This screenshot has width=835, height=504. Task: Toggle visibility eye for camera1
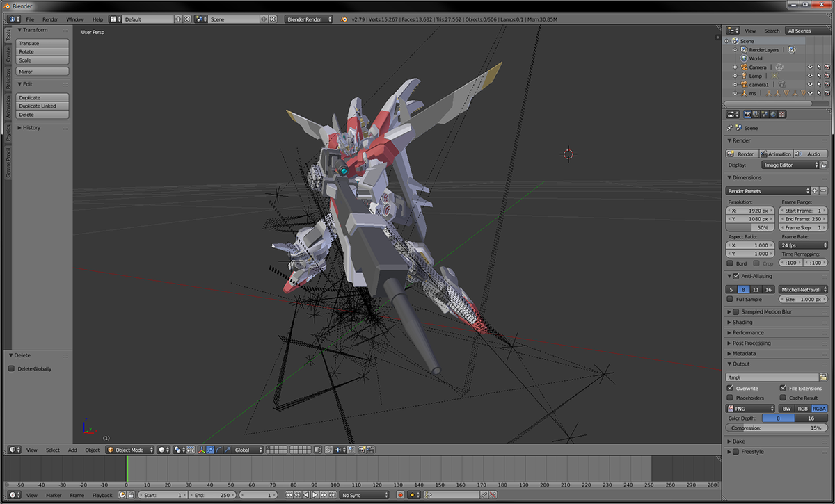click(x=810, y=84)
